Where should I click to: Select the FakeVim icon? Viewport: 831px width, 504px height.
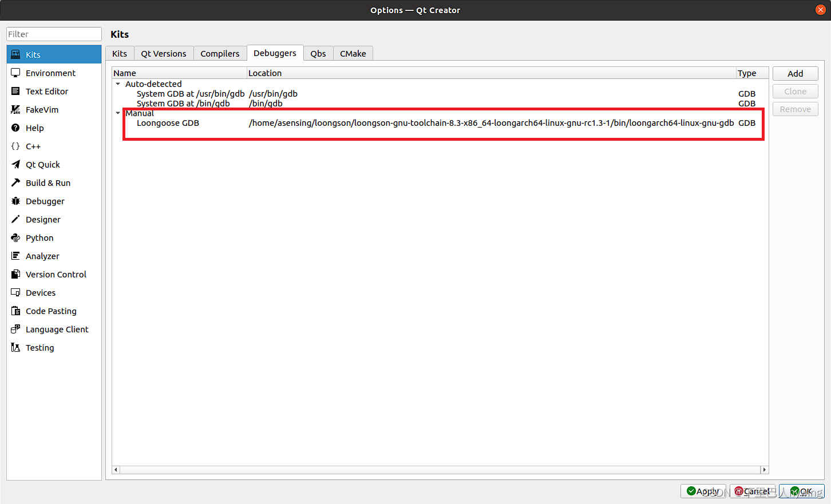(15, 109)
